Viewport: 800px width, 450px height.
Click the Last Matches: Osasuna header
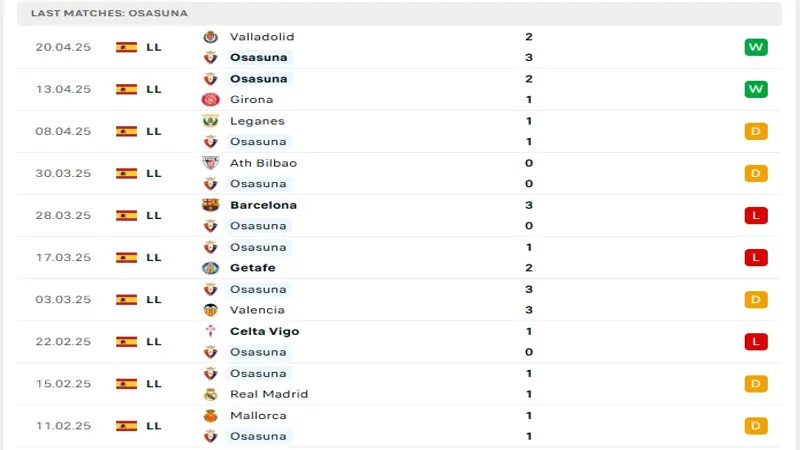tap(109, 13)
